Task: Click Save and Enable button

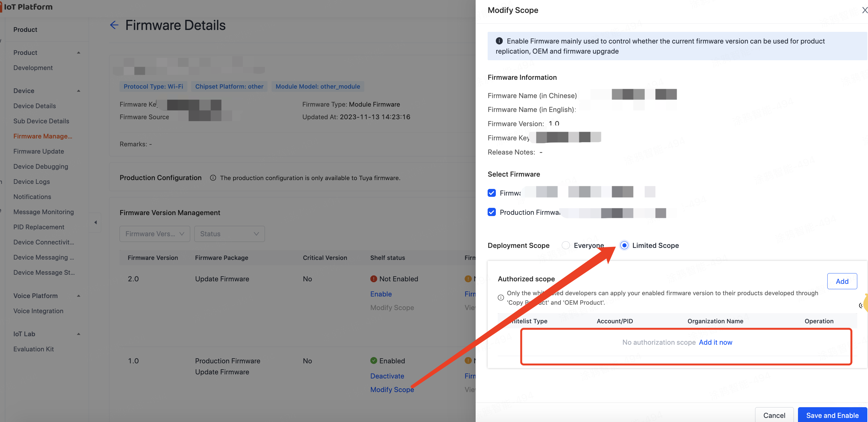Action: pyautogui.click(x=832, y=415)
